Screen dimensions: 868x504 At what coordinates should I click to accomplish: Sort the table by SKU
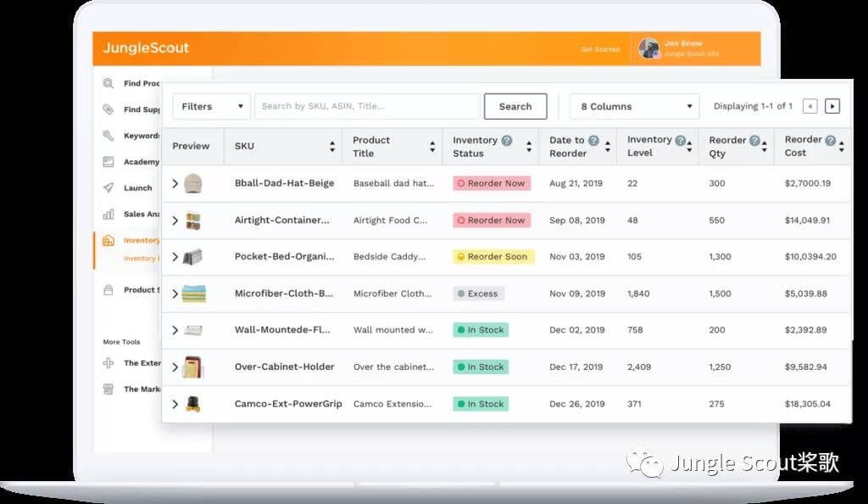[x=332, y=147]
